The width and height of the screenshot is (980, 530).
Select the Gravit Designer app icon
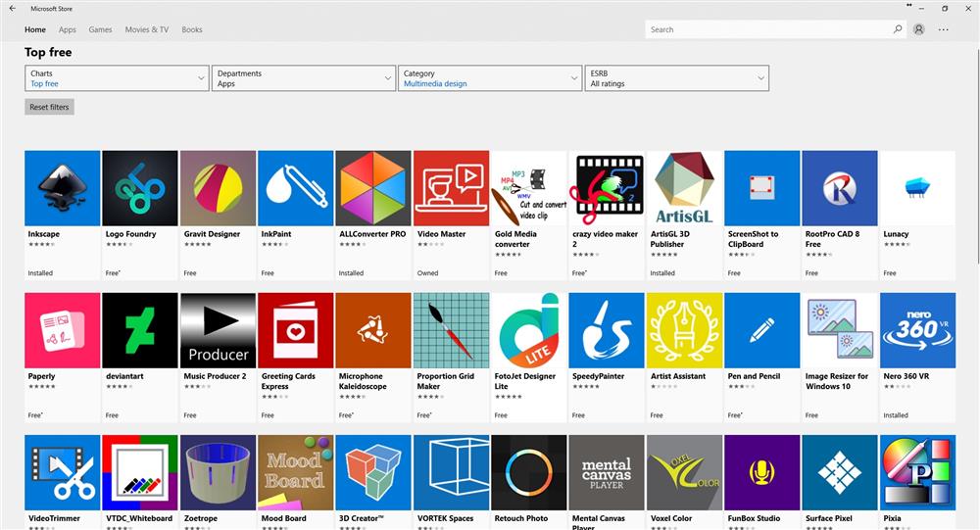(x=219, y=188)
